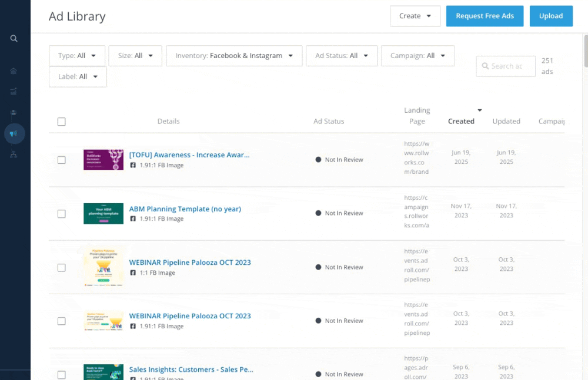
Task: Click the Request Free Ads button
Action: coord(485,16)
